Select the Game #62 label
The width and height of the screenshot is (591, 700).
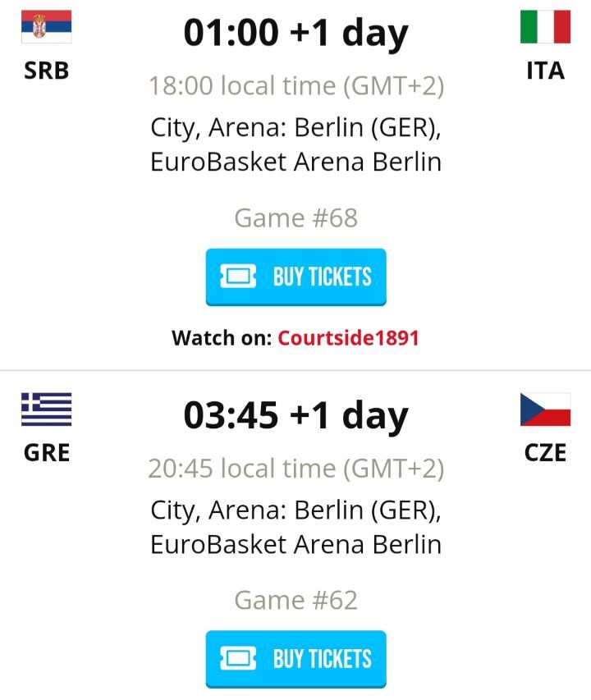[295, 601]
